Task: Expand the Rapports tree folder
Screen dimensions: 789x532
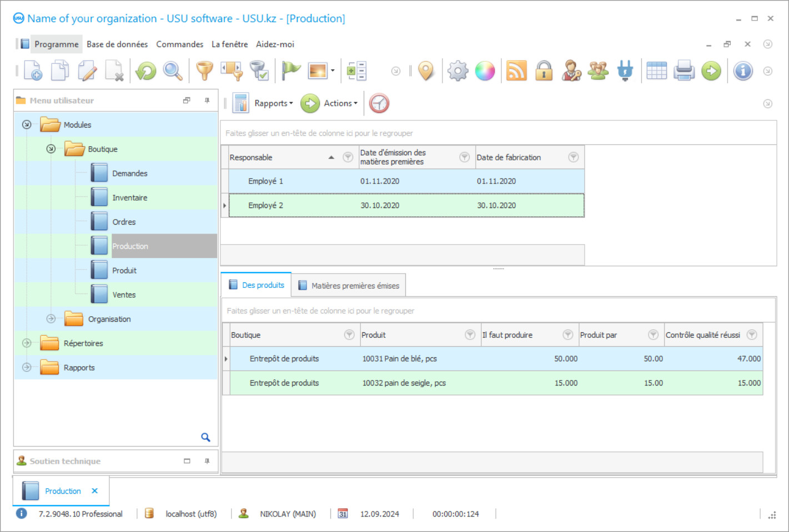Action: click(27, 367)
